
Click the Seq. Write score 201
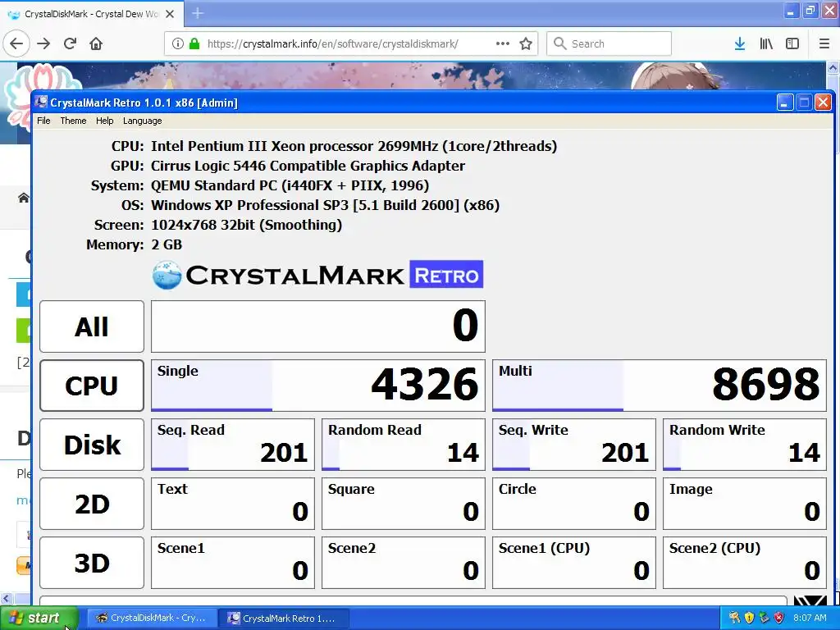click(x=573, y=444)
